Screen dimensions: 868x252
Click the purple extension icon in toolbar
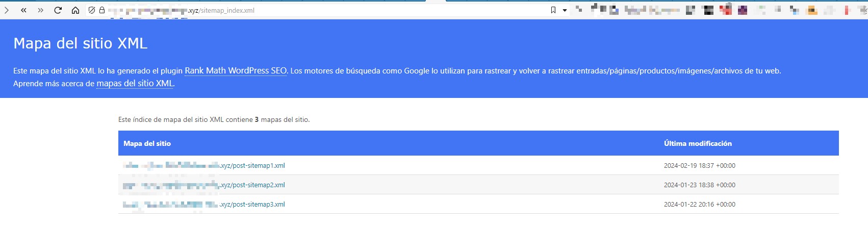pos(743,10)
